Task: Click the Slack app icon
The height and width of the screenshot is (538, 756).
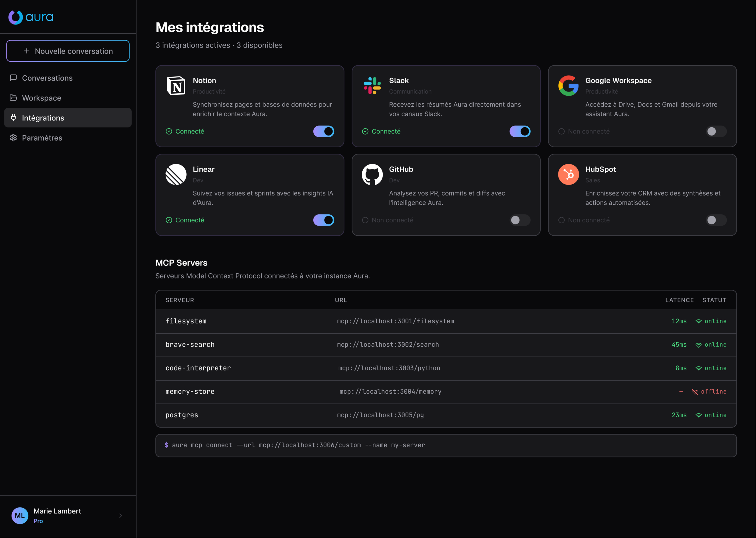Action: [x=372, y=86]
